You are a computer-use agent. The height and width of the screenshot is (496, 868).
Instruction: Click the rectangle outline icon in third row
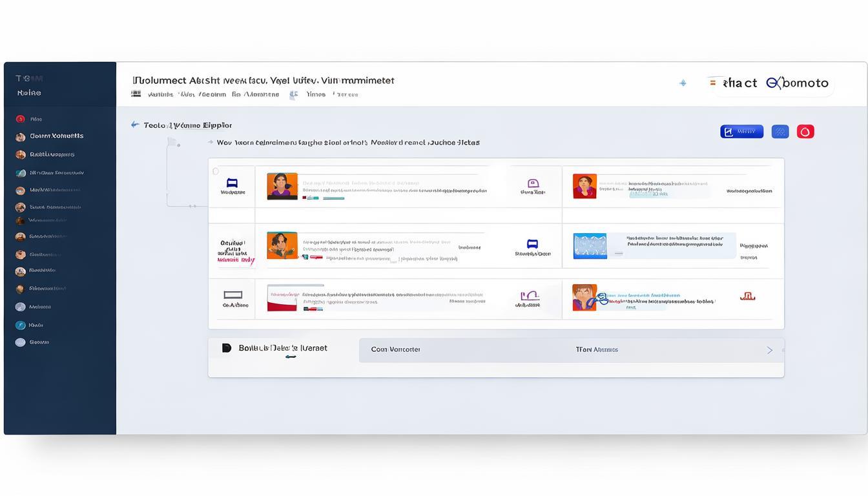click(x=232, y=294)
